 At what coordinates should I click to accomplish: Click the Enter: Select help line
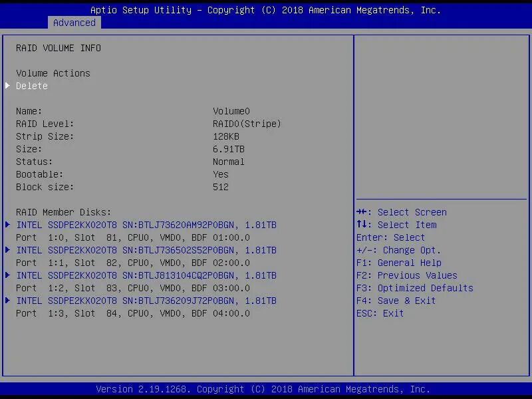[390, 237]
